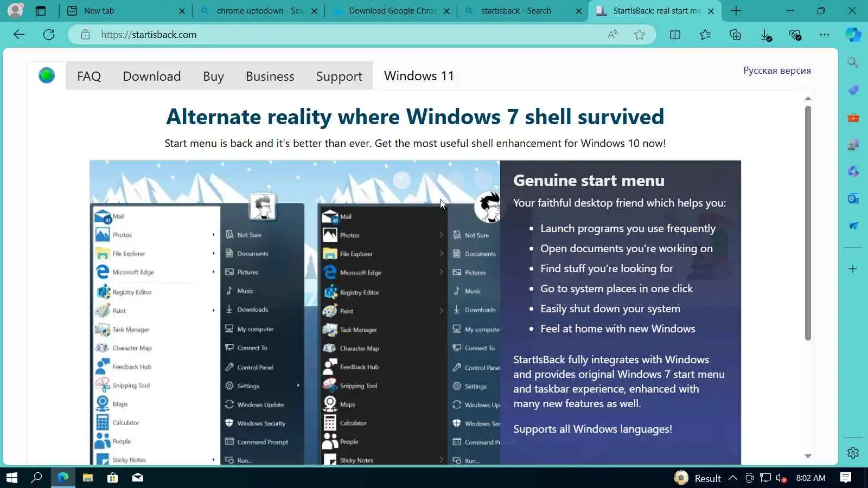This screenshot has height=488, width=868.
Task: Open sidebar Games icon
Action: [x=853, y=144]
